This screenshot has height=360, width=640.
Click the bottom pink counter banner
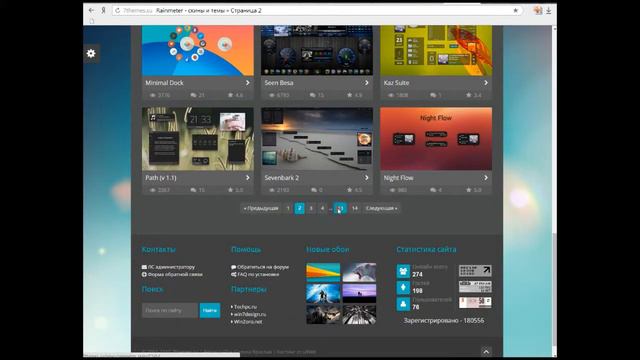pos(475,302)
